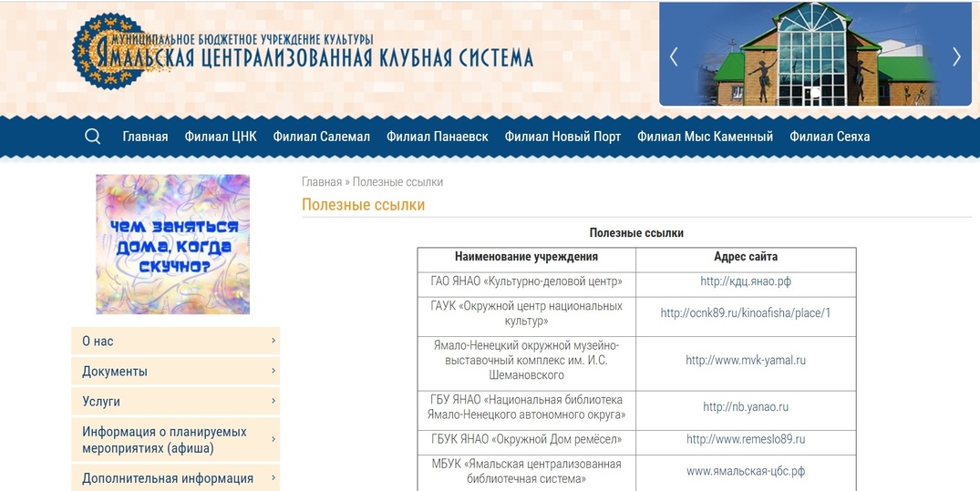Open 'Филиал Панаевск' menu item
The height and width of the screenshot is (491, 980).
437,137
